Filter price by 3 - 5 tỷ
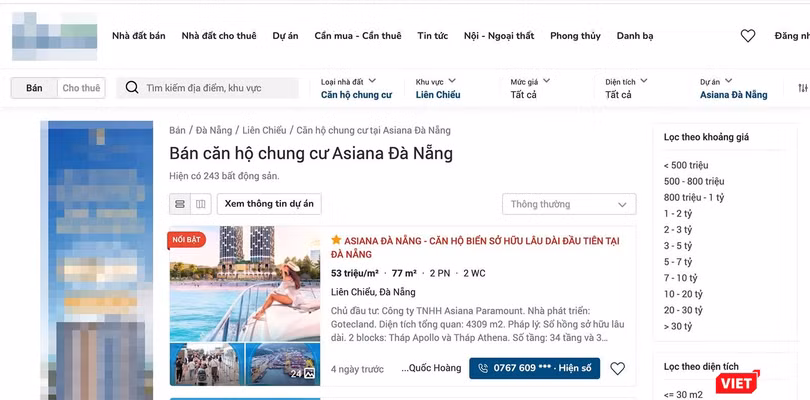 click(678, 245)
